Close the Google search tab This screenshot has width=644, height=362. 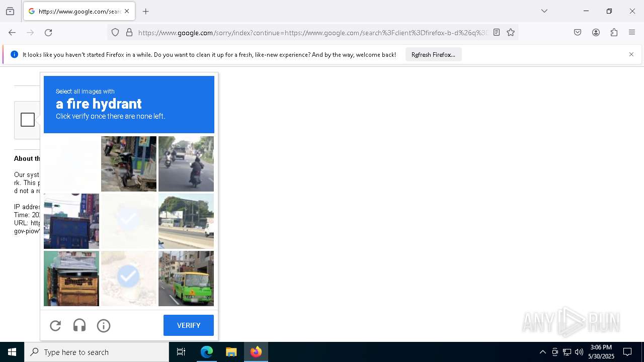point(127,11)
